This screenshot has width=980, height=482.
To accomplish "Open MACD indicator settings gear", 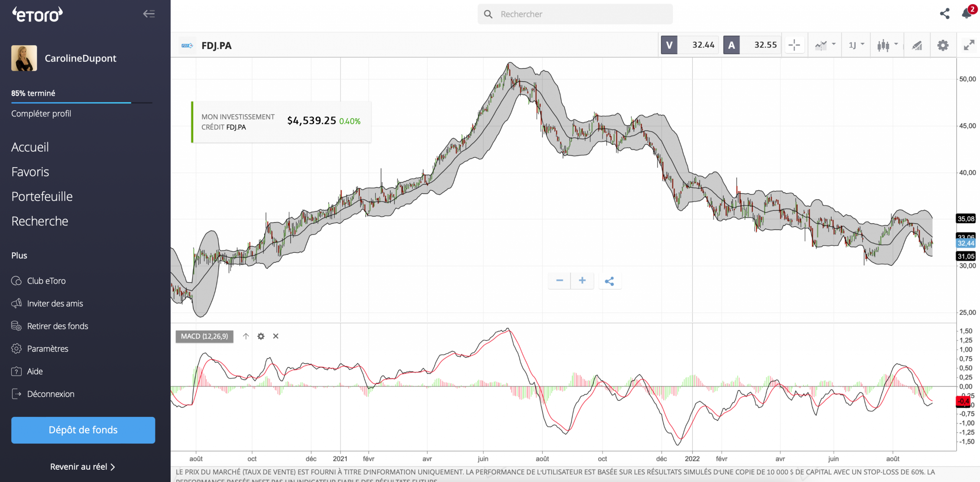I will [261, 336].
